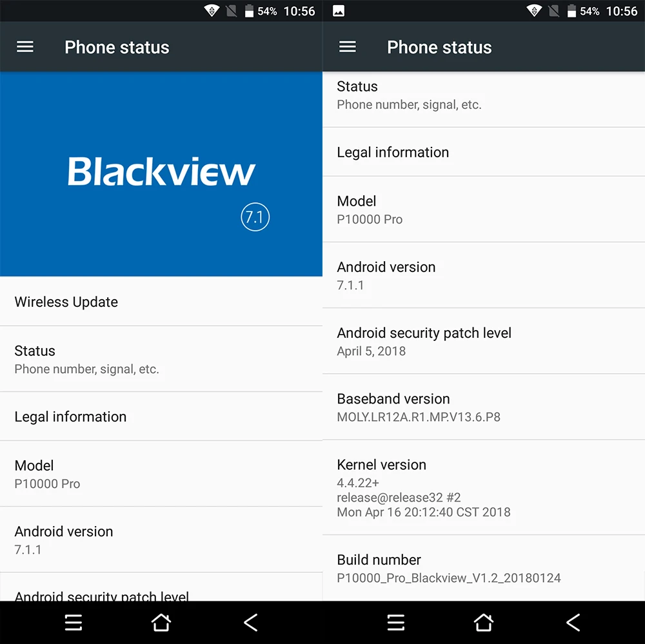This screenshot has width=645, height=644.
Task: Tap Kernel version entry
Action: [x=484, y=488]
